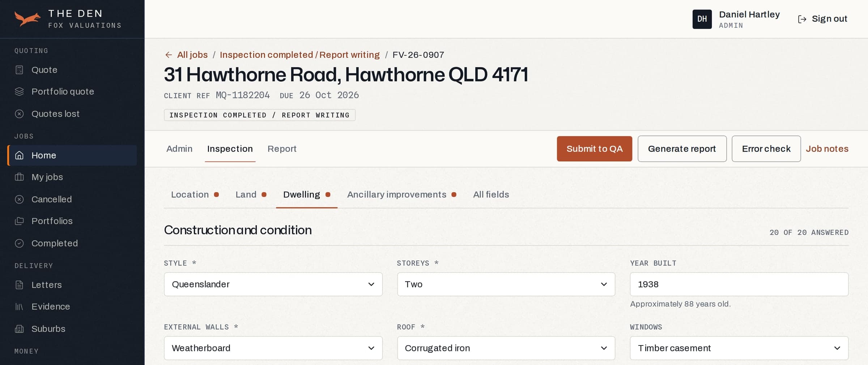Click the Letters document icon
The image size is (868, 365).
[x=19, y=285]
